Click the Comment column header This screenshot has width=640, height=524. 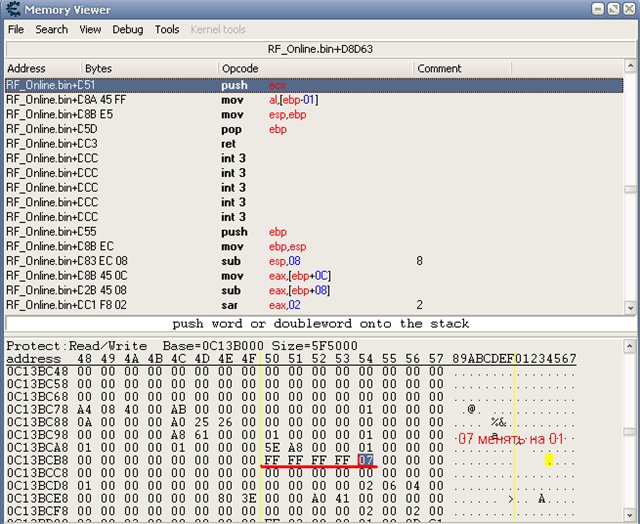462,68
